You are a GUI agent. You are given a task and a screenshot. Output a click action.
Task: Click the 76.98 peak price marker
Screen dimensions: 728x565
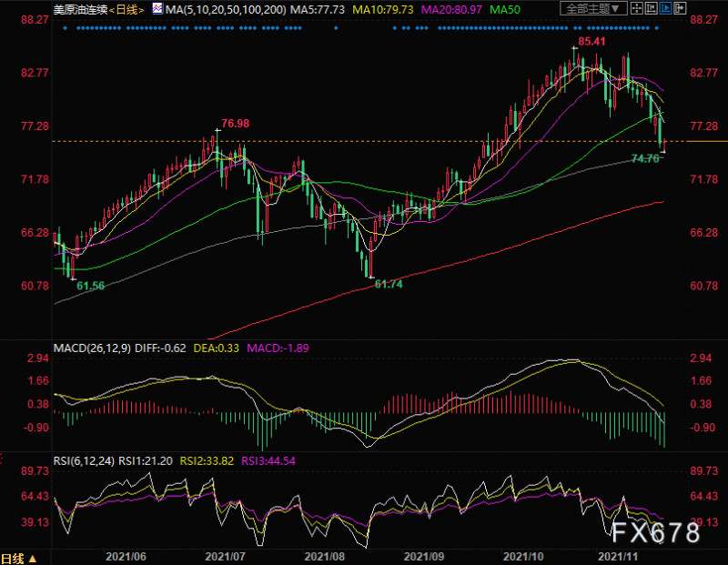click(236, 124)
